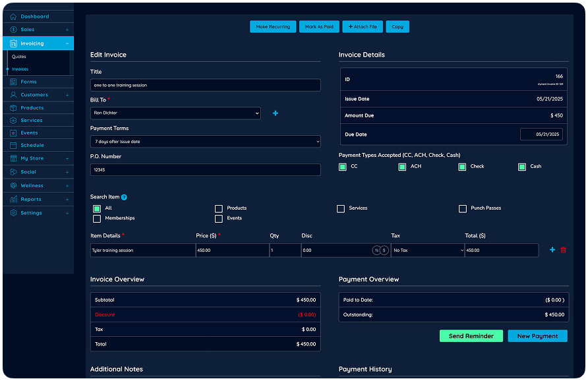Click the P.O. Number field
Viewport: 588px width, 381px height.
click(206, 170)
